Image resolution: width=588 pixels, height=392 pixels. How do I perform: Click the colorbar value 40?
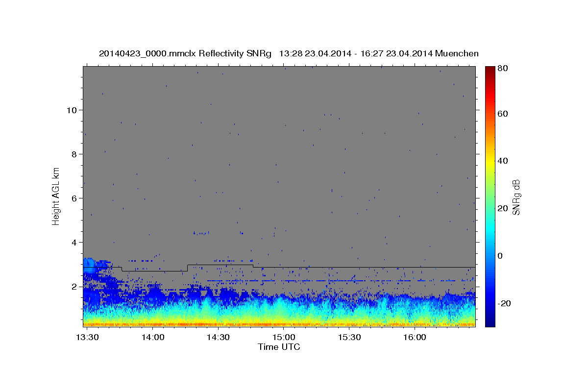(504, 161)
